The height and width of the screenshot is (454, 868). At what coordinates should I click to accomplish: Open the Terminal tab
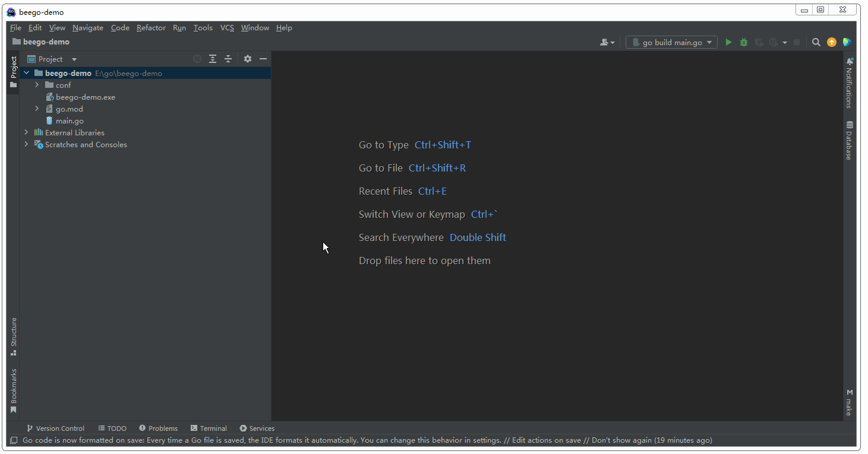(x=209, y=428)
